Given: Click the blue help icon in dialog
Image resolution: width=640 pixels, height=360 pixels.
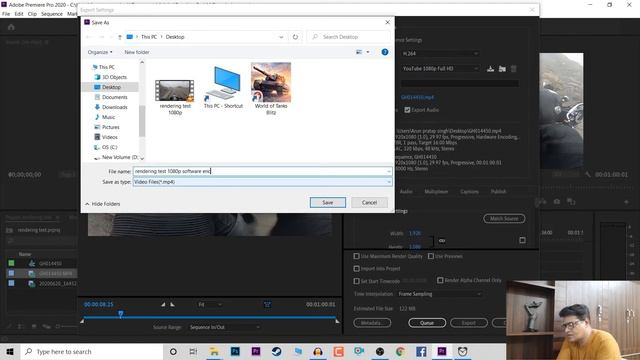Looking at the screenshot, I should (384, 52).
